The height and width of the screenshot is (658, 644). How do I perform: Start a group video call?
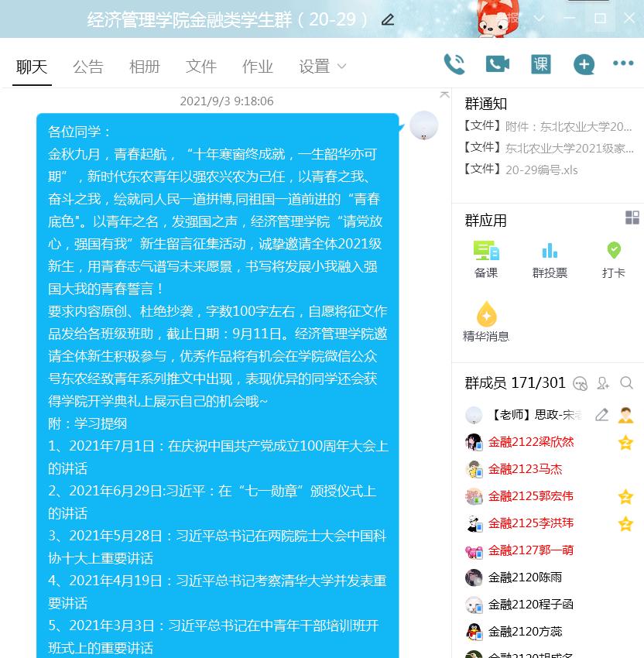point(497,64)
